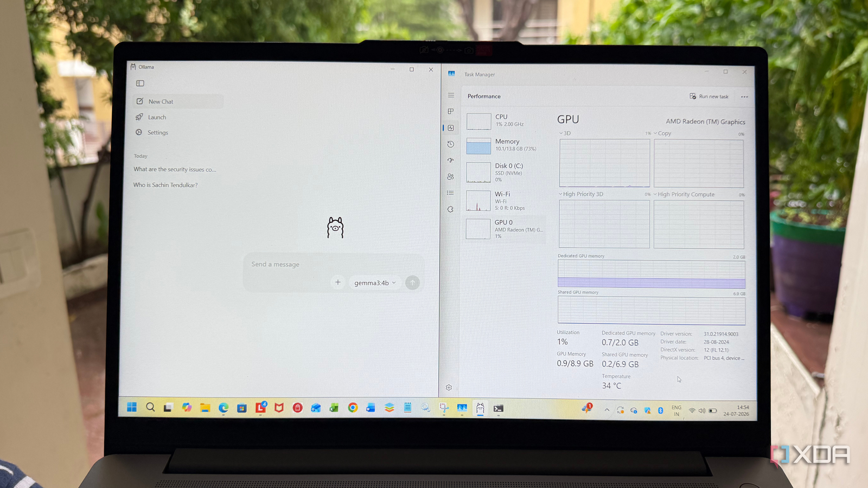The height and width of the screenshot is (488, 868).
Task: Open the High Priority 3D graph dropdown
Action: 581,194
